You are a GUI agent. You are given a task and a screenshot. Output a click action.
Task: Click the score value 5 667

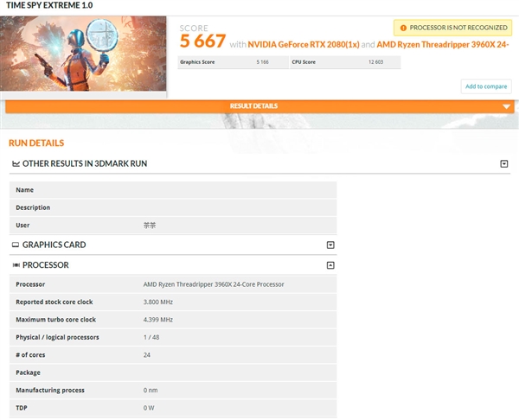(x=202, y=41)
